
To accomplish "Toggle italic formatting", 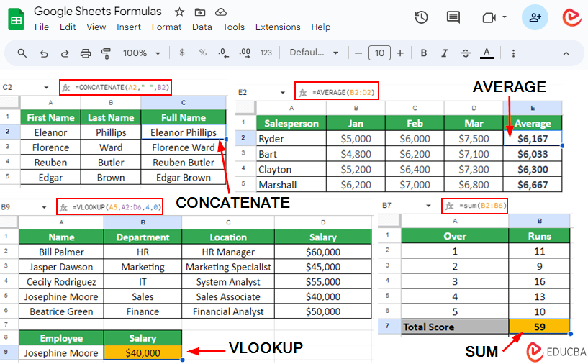I will [444, 53].
